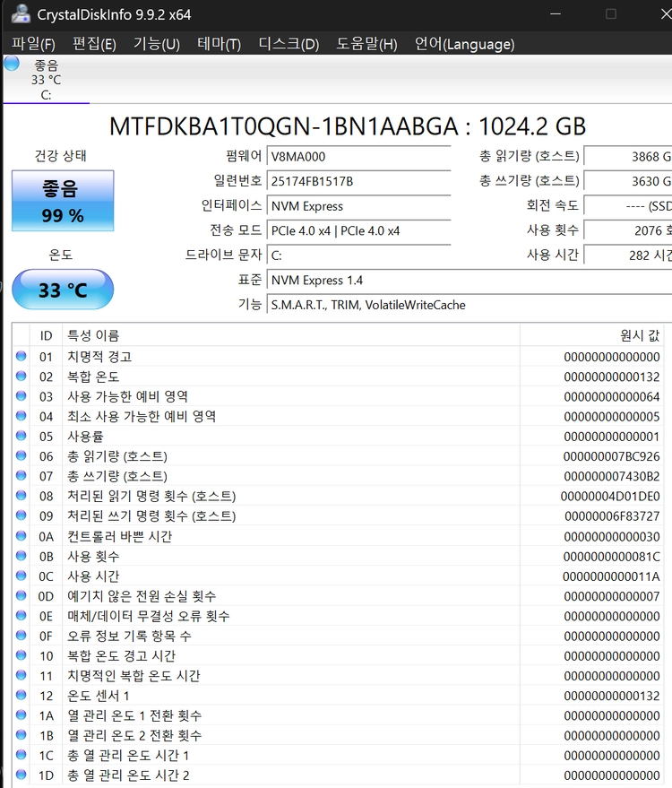Click status orb for 04 최소 사용 가능한 예비 영역
This screenshot has width=672, height=788.
[22, 416]
